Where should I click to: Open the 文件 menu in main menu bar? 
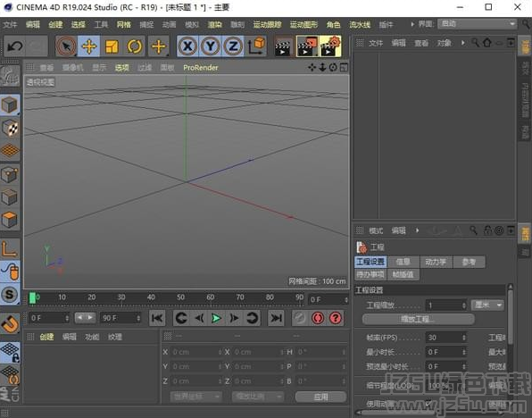pyautogui.click(x=10, y=24)
